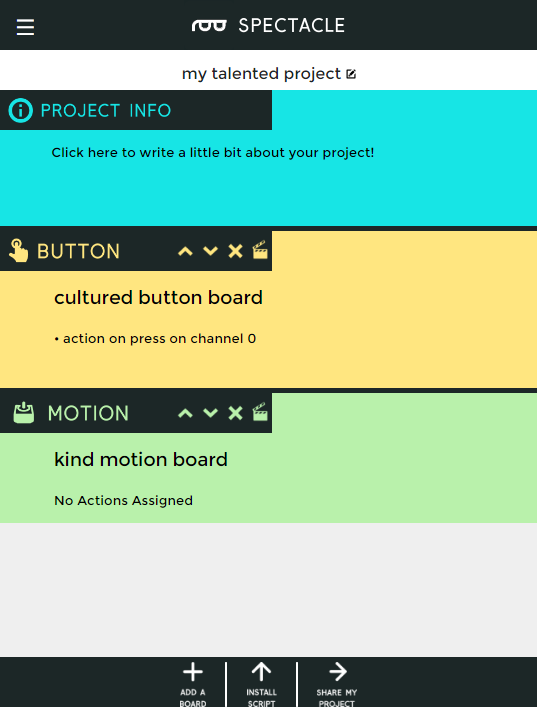Edit the project name pencil icon
Image resolution: width=537 pixels, height=707 pixels.
(351, 74)
